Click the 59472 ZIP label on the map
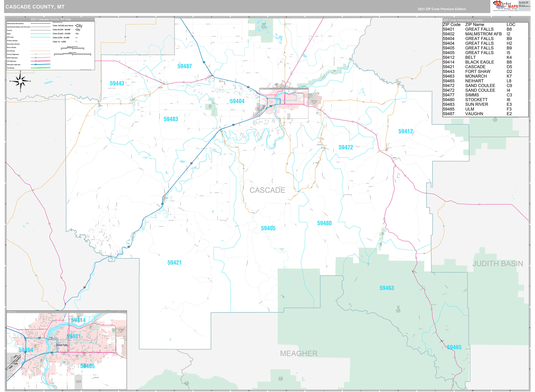Screen dimensions: 535x392 point(346,147)
